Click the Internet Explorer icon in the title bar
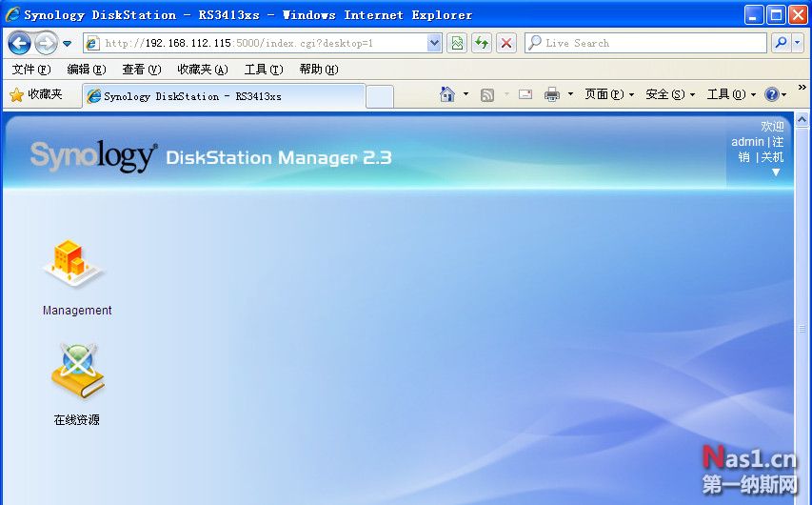 click(x=13, y=14)
